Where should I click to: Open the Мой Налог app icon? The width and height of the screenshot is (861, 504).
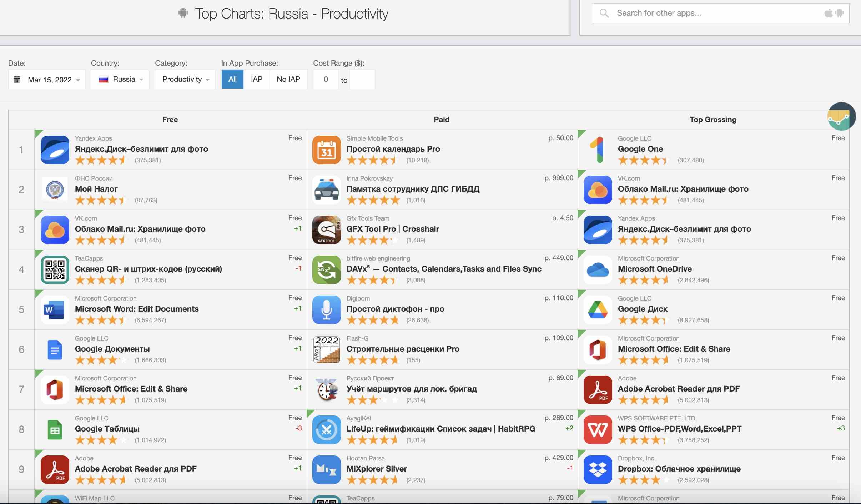[55, 190]
